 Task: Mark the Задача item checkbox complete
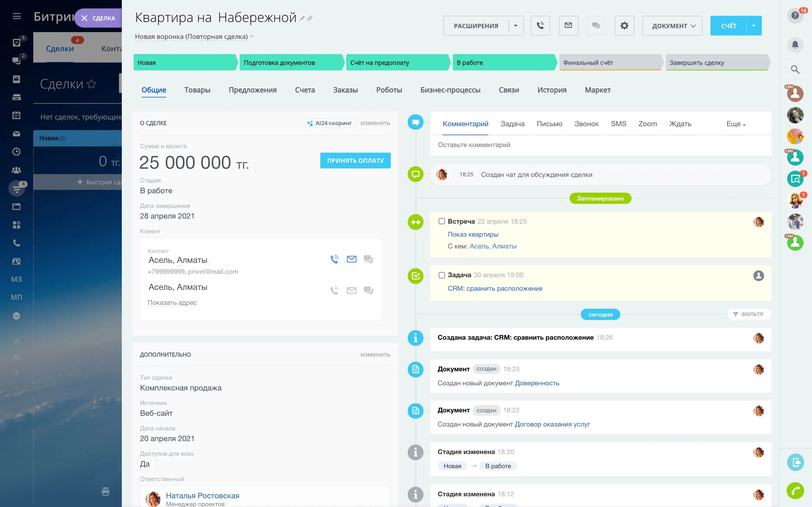point(441,275)
